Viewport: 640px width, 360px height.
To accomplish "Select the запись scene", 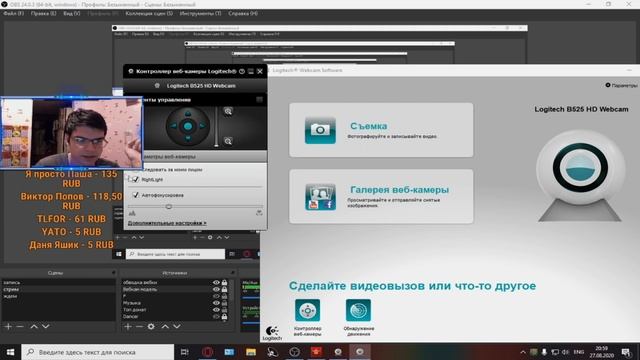I will click(59, 282).
